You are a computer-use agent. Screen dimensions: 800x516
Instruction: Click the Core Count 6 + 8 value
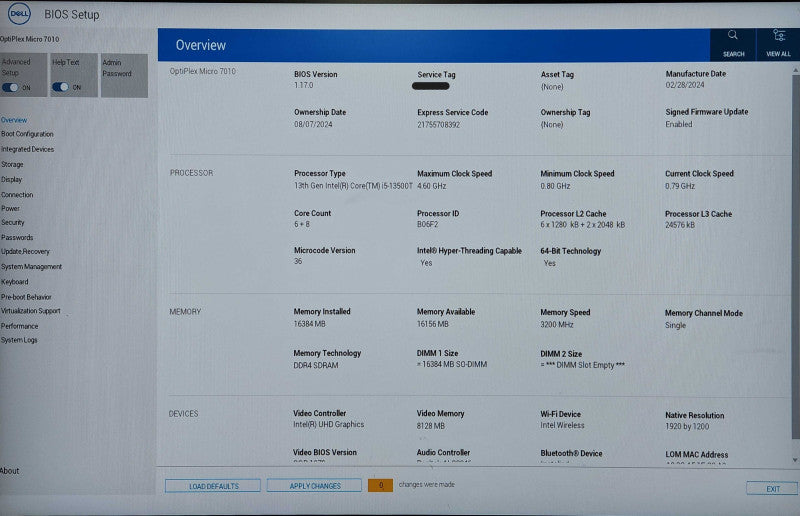[x=302, y=224]
